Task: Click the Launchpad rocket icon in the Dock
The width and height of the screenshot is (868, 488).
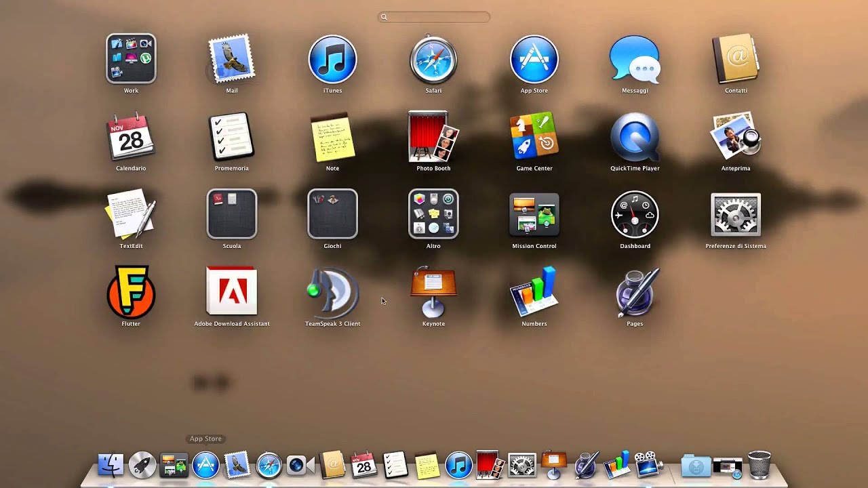Action: click(x=142, y=466)
